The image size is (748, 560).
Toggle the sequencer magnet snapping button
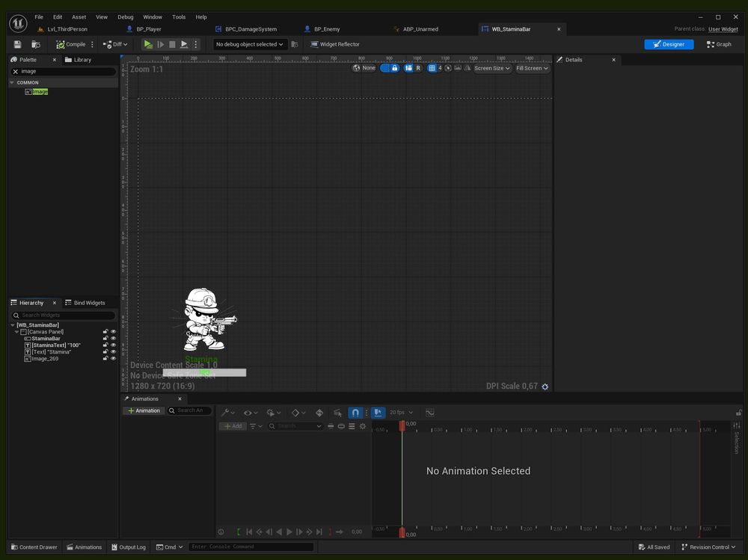(x=355, y=412)
